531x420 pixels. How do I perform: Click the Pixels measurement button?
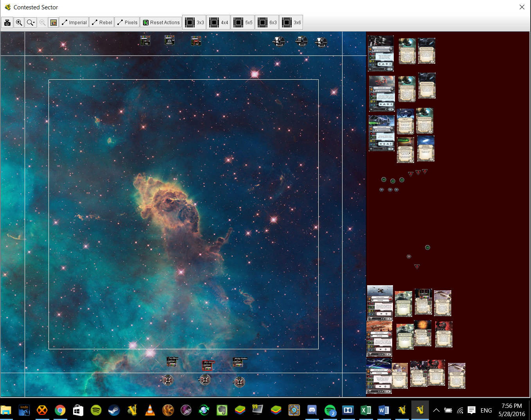tap(127, 23)
